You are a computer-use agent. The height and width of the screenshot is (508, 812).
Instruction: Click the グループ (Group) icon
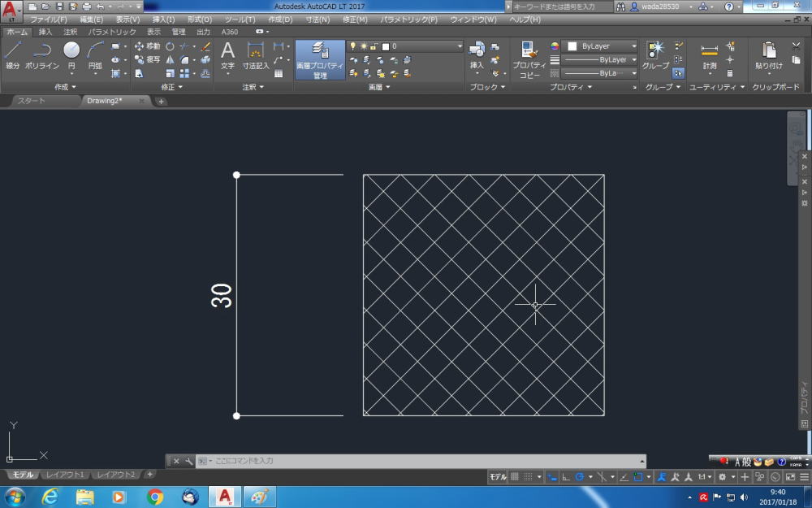click(x=655, y=55)
